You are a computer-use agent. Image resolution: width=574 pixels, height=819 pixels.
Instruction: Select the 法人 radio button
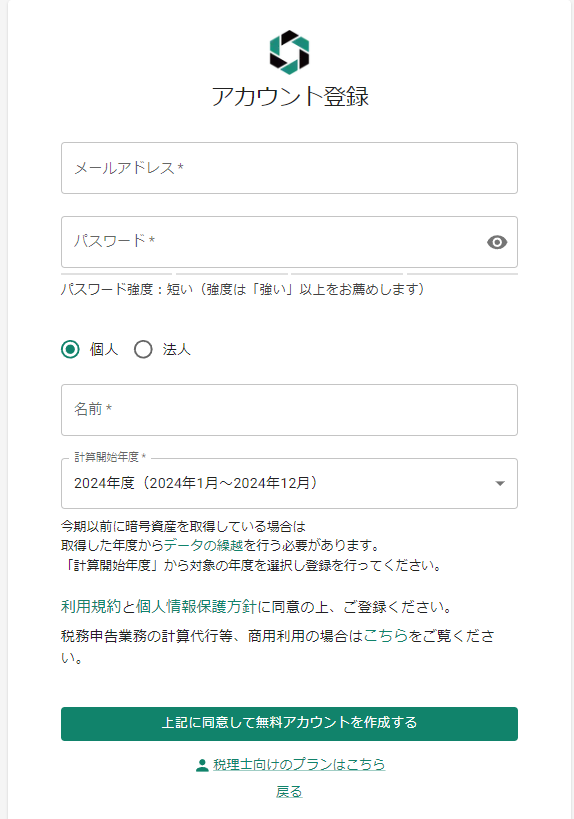(x=143, y=349)
